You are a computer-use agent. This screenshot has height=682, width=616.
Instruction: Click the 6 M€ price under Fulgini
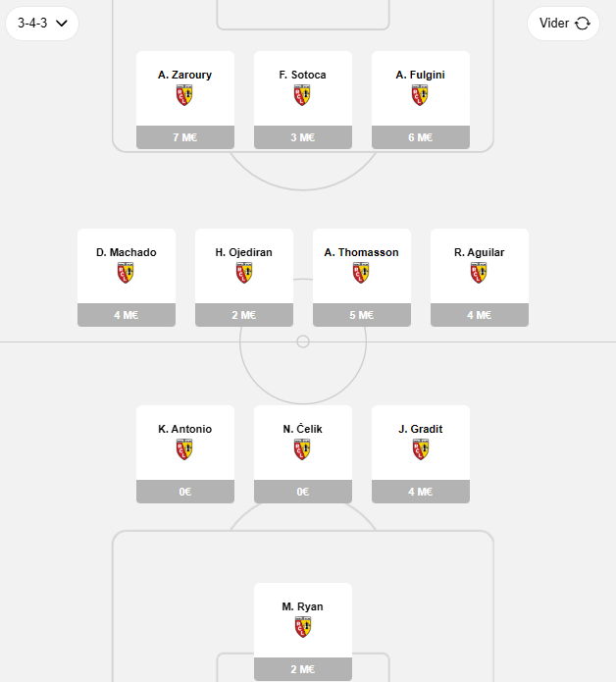(x=421, y=137)
